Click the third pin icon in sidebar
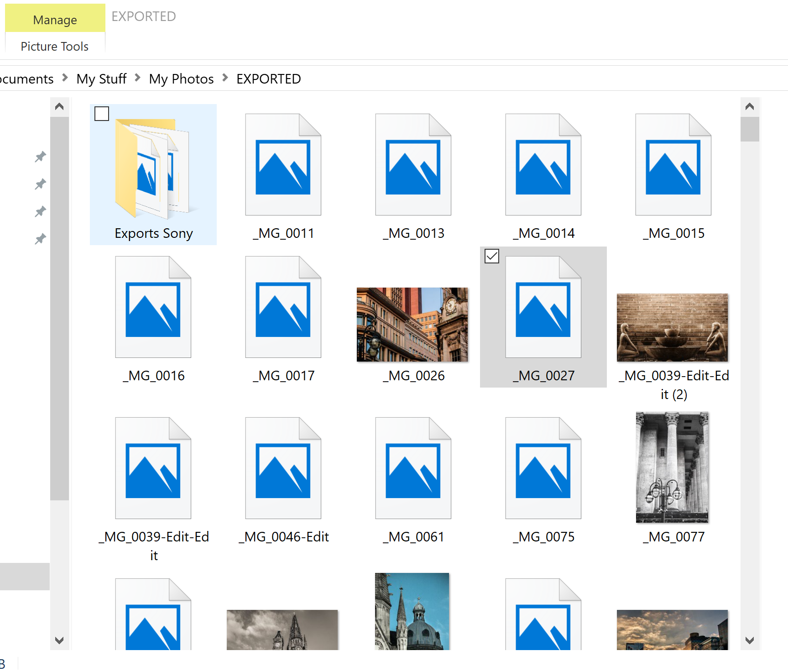The width and height of the screenshot is (788, 672). click(x=40, y=211)
